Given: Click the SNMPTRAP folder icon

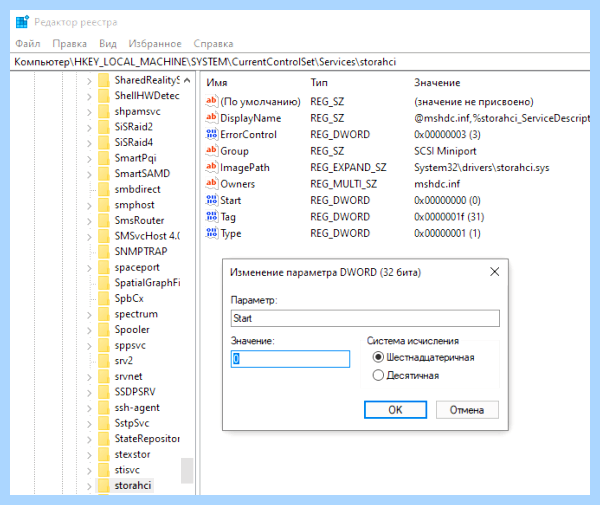Looking at the screenshot, I should [104, 251].
